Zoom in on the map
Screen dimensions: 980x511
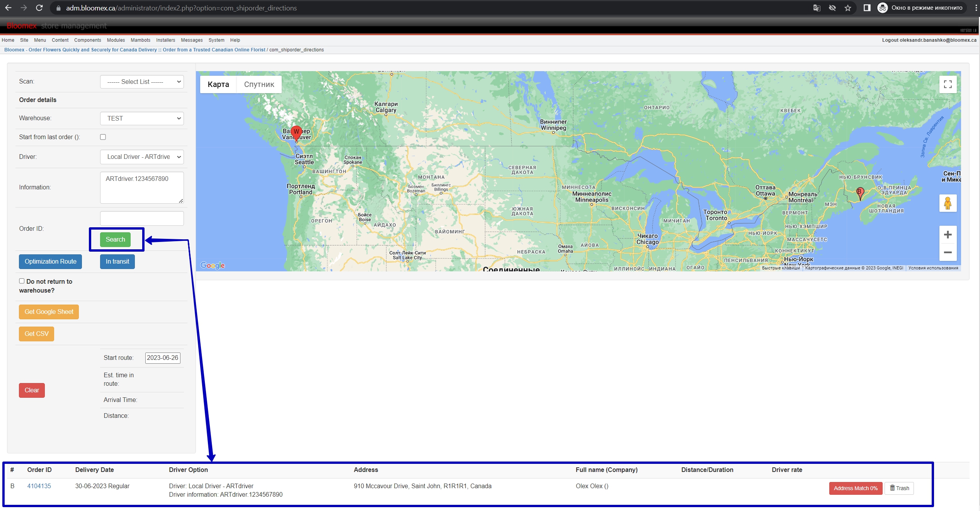click(948, 235)
